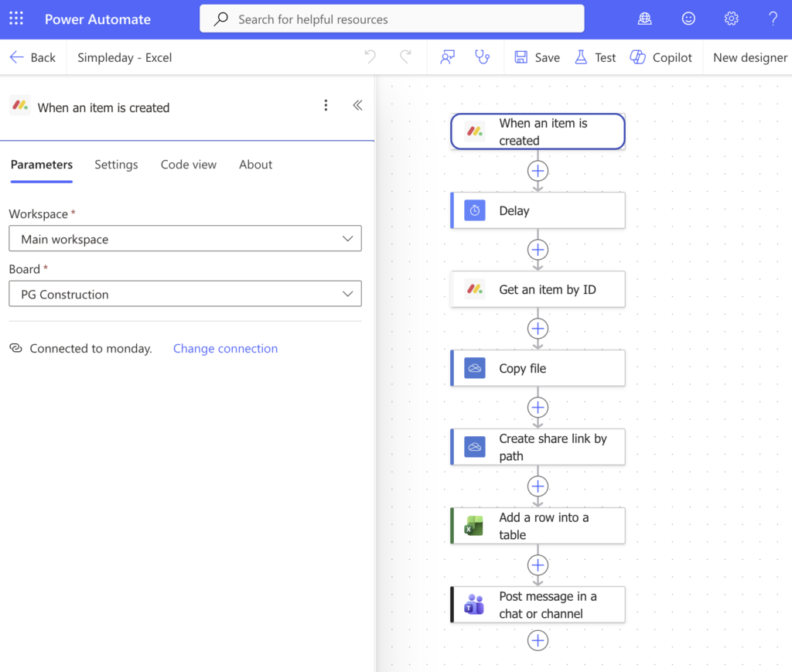This screenshot has width=792, height=672.
Task: Insert step after When an item is created
Action: (x=538, y=171)
